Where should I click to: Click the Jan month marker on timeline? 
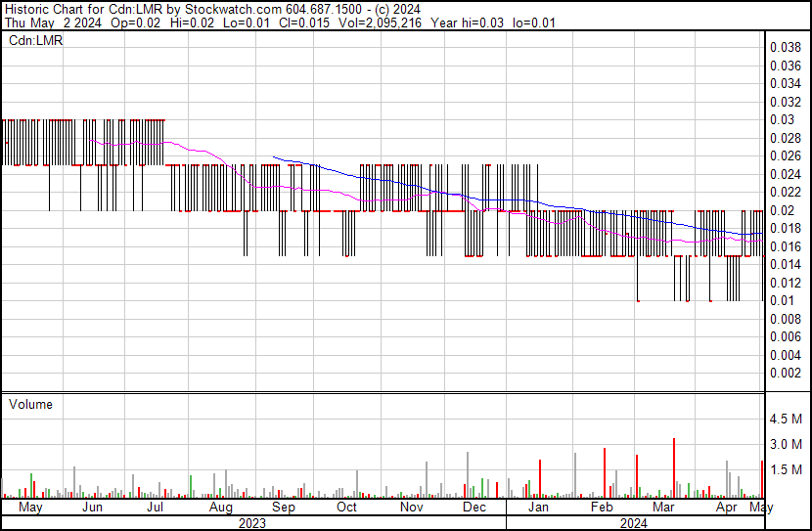tap(538, 508)
